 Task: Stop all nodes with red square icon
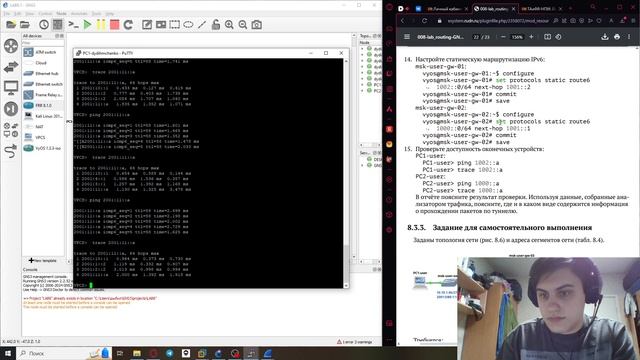(115, 25)
